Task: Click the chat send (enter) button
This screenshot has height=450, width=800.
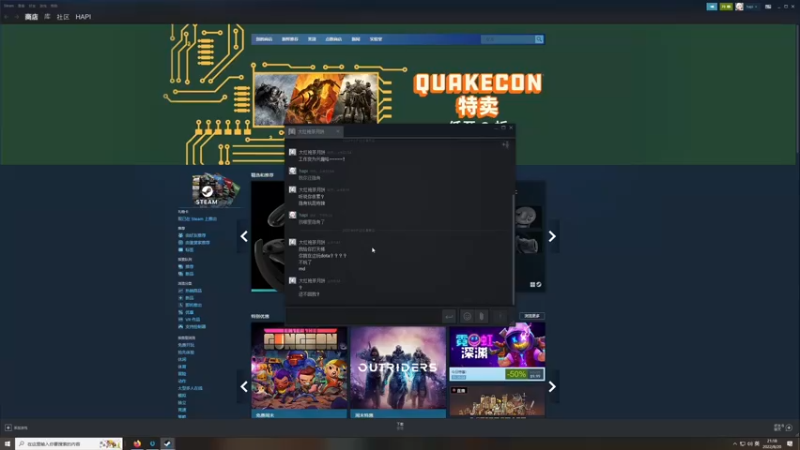Action: click(448, 317)
